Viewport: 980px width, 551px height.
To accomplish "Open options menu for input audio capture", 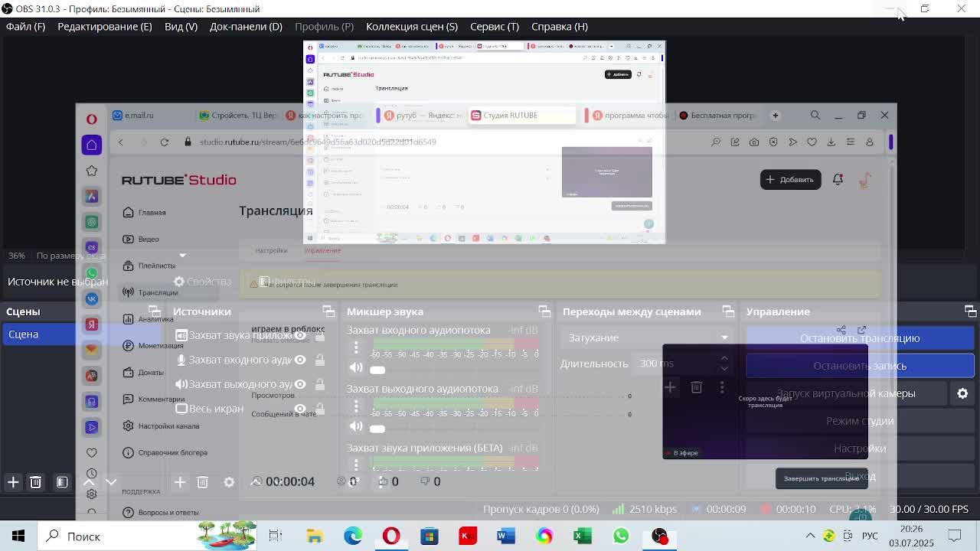I will click(x=356, y=348).
